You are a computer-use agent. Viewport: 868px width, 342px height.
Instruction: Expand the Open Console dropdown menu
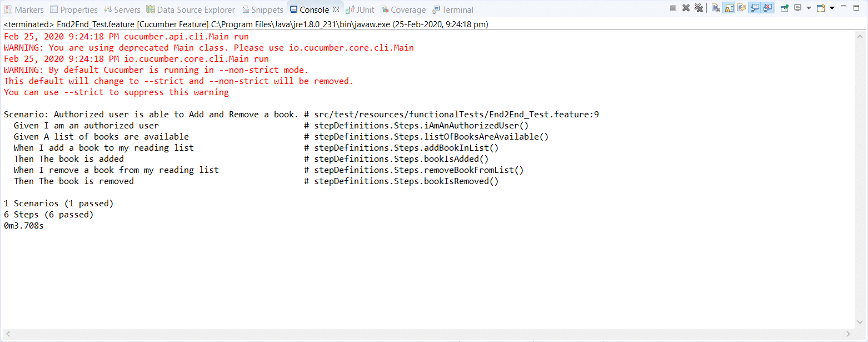click(x=831, y=8)
